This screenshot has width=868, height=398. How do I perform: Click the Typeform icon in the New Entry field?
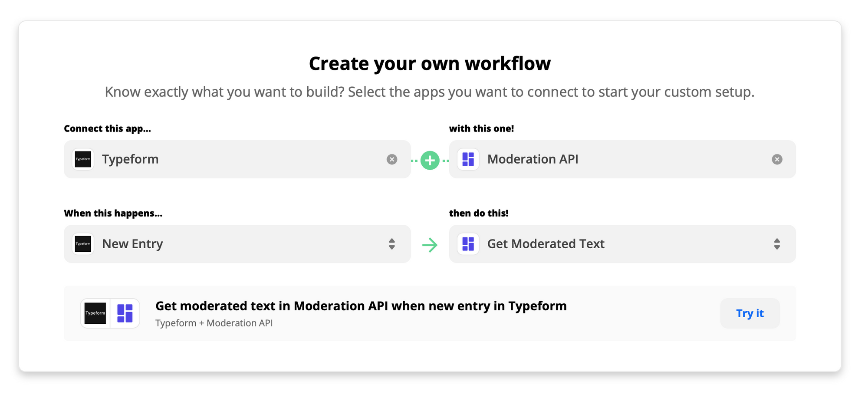tap(83, 244)
